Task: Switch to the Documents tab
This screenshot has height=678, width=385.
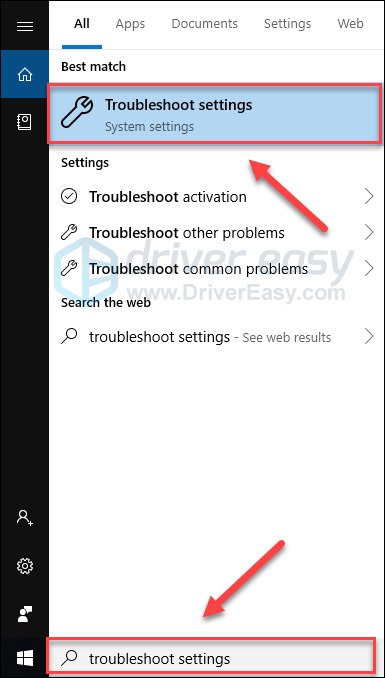Action: (x=205, y=23)
